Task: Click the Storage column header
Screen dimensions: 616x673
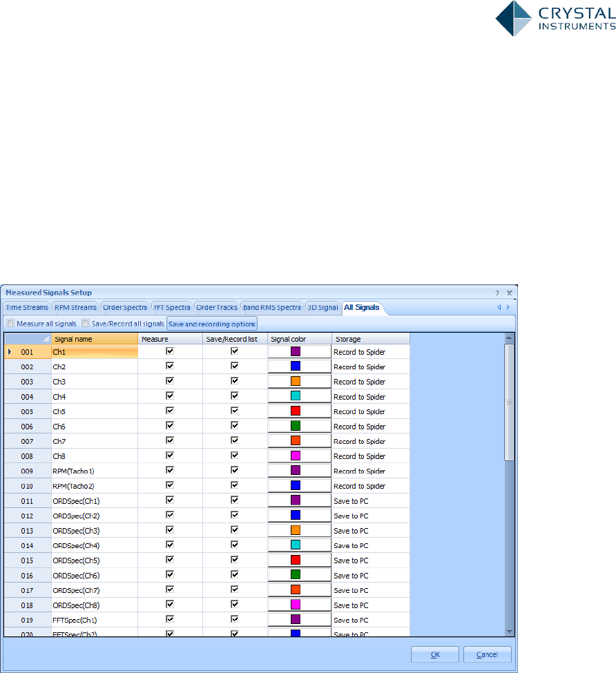Action: (x=371, y=339)
